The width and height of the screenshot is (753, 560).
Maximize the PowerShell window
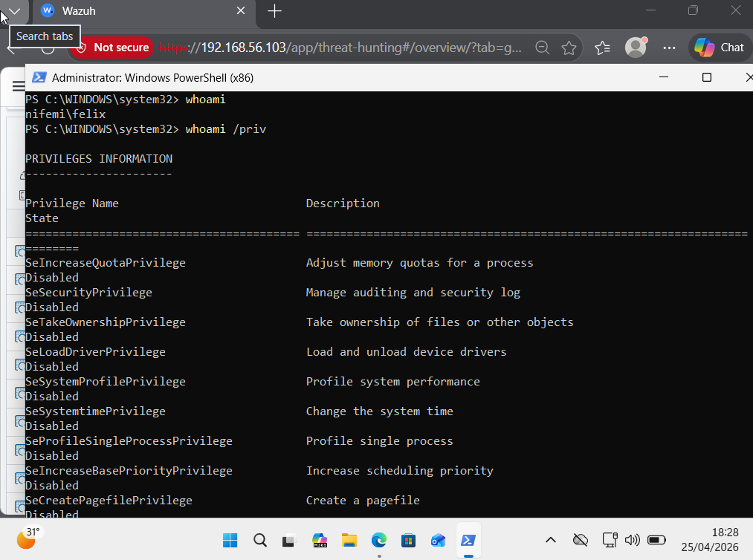coord(707,77)
